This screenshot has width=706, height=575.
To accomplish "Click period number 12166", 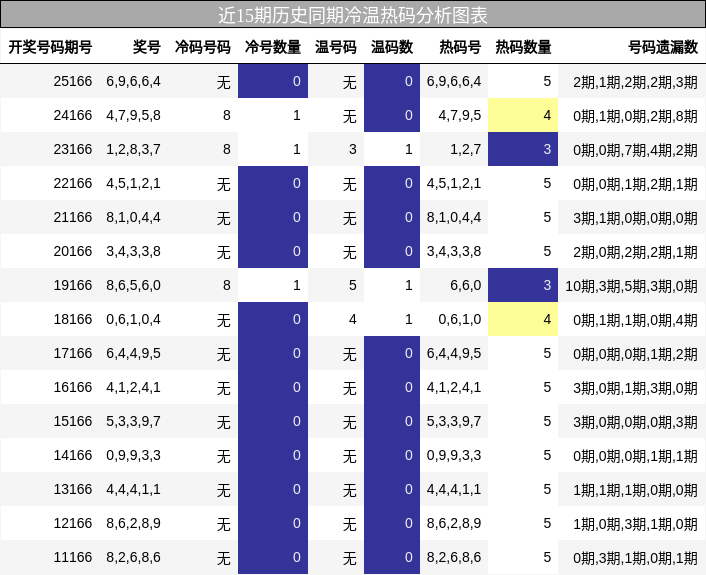I will point(72,523).
